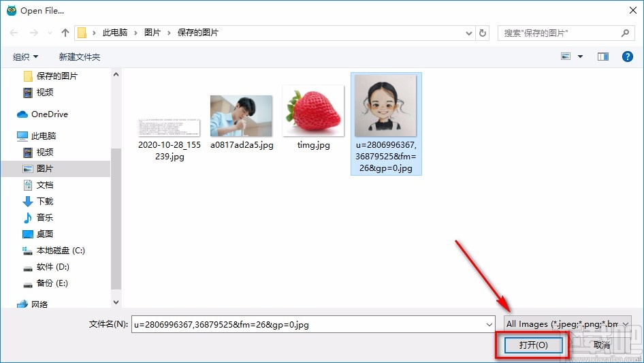Create a new folder with 新建文件夹
The height and width of the screenshot is (363, 644).
pos(79,57)
